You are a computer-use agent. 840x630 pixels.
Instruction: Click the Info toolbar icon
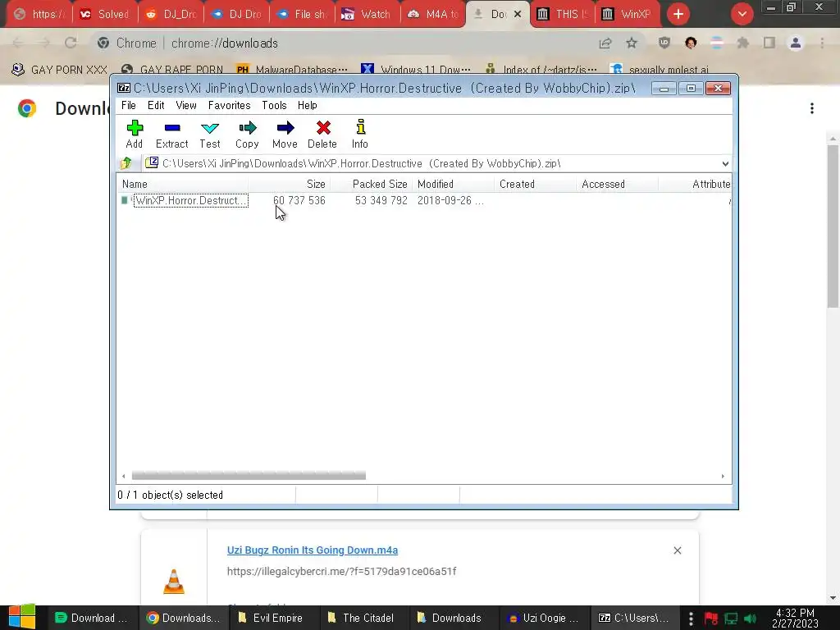point(361,127)
